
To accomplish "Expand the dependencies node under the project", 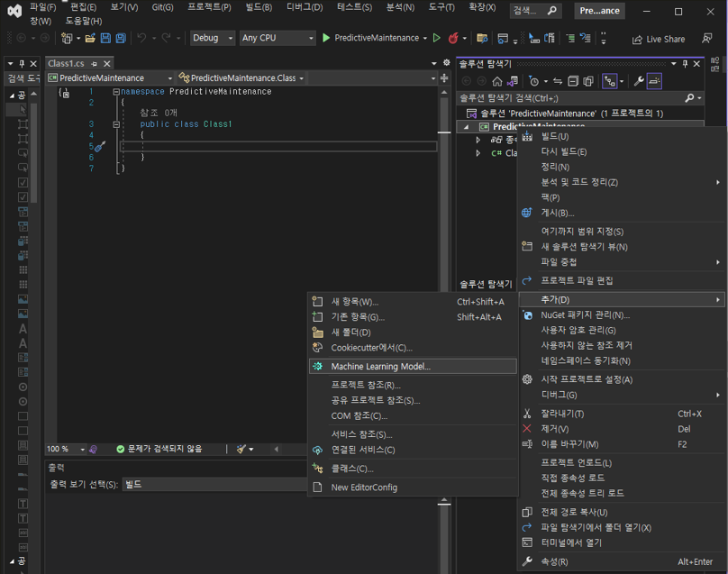I will [478, 140].
